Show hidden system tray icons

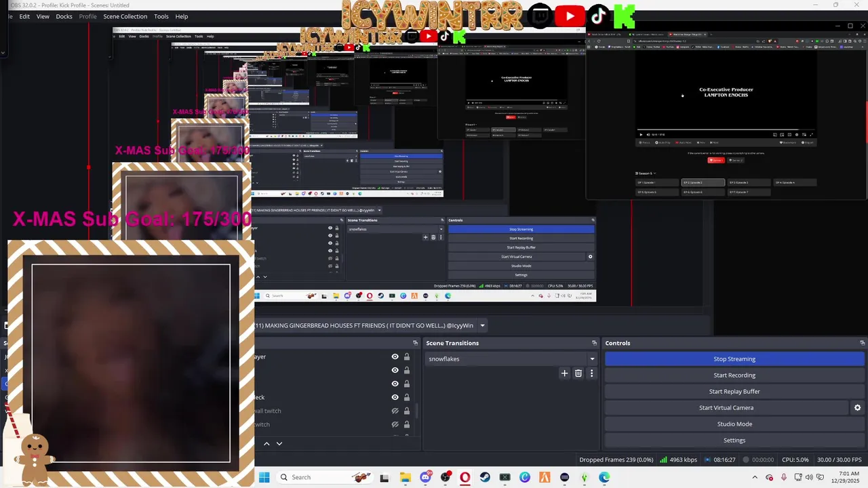pyautogui.click(x=755, y=478)
